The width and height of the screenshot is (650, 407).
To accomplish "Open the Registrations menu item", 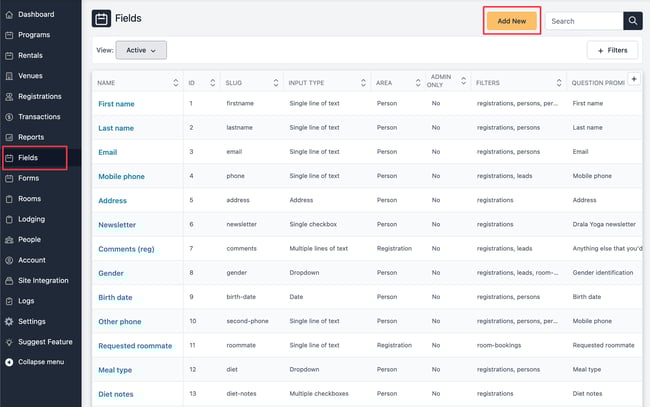I will click(x=40, y=97).
